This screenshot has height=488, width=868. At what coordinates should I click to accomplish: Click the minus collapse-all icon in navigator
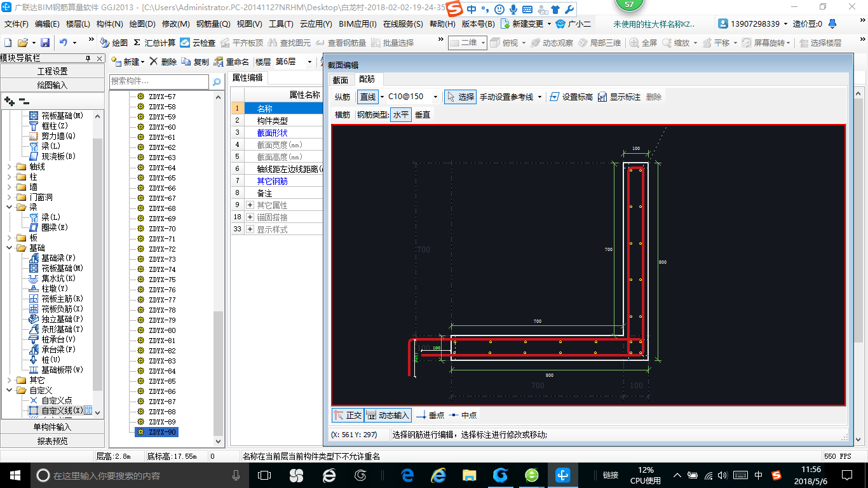[24, 100]
